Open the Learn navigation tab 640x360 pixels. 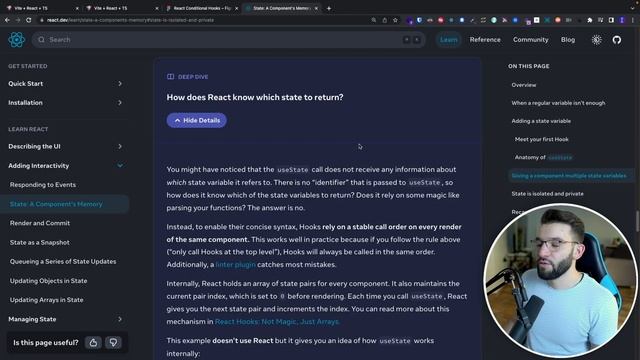[449, 40]
